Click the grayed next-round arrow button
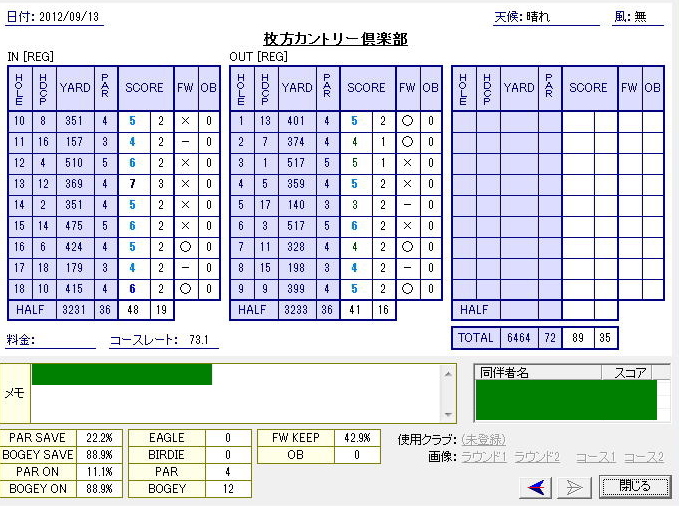679x506 pixels. click(574, 487)
